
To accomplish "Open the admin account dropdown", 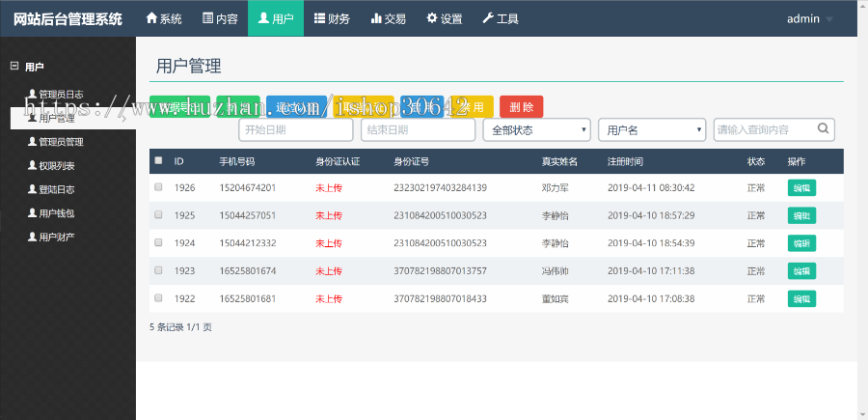I will pyautogui.click(x=809, y=18).
